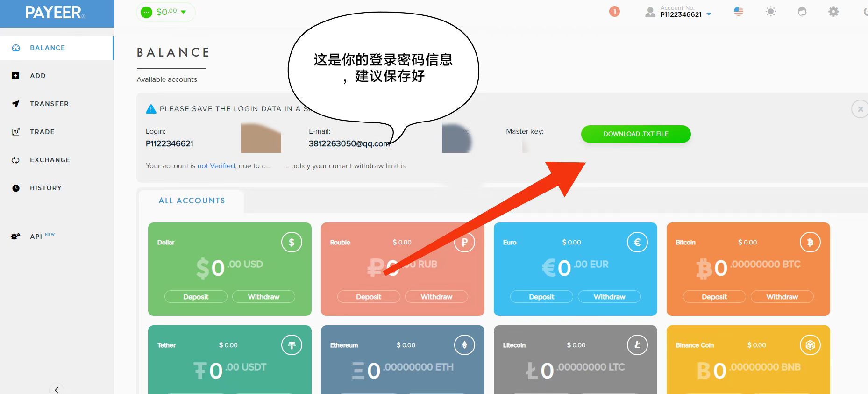This screenshot has width=868, height=394.
Task: Select the All Accounts tab
Action: [192, 201]
